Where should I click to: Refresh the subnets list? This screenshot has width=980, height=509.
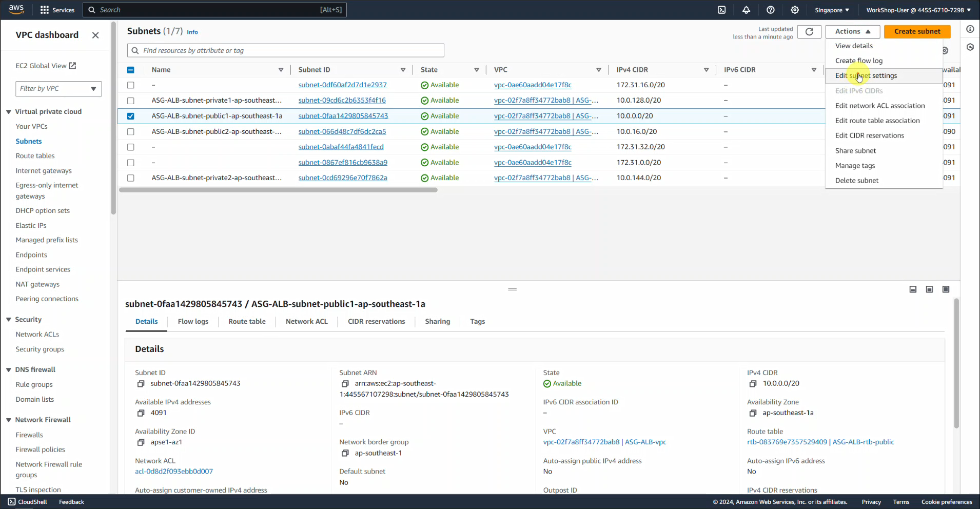809,31
